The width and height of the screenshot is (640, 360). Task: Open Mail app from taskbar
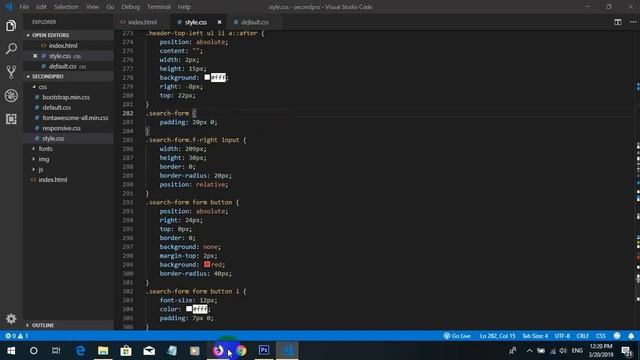pos(149,350)
